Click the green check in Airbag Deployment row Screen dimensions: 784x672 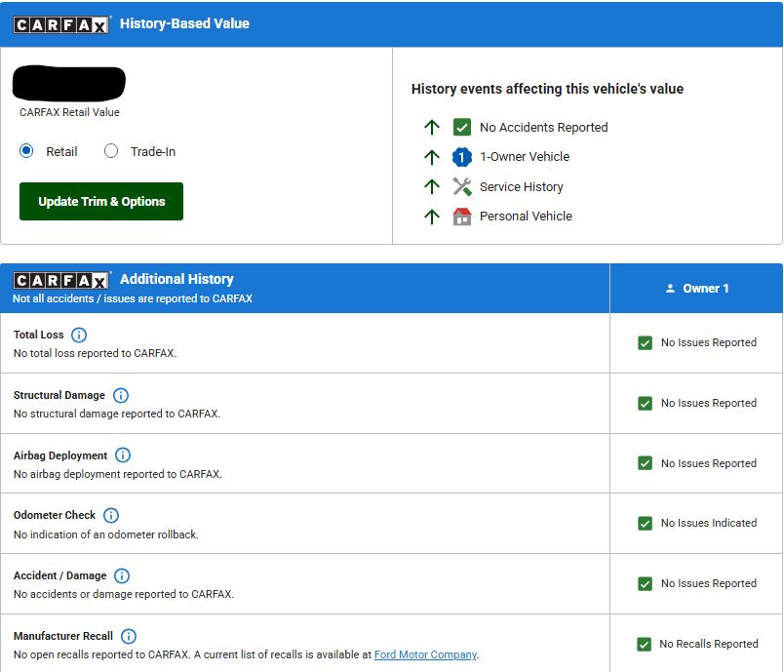click(x=645, y=463)
